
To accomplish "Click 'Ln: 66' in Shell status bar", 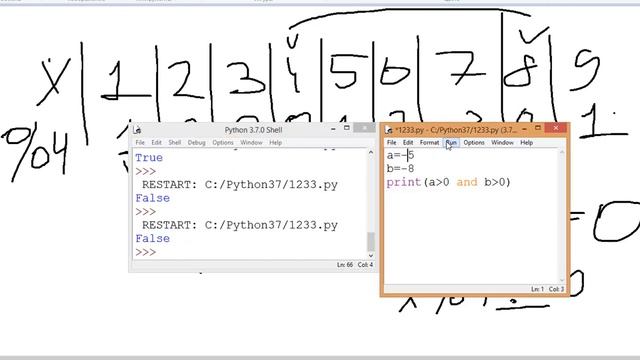I will pos(345,265).
